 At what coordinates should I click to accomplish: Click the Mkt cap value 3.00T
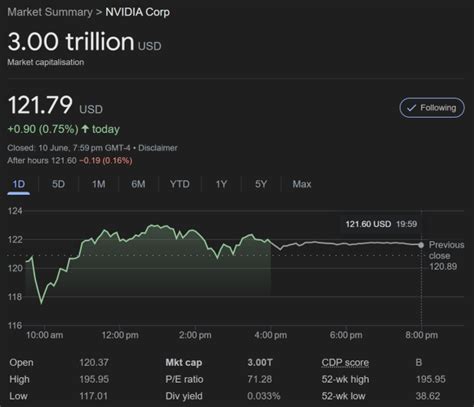coord(260,362)
